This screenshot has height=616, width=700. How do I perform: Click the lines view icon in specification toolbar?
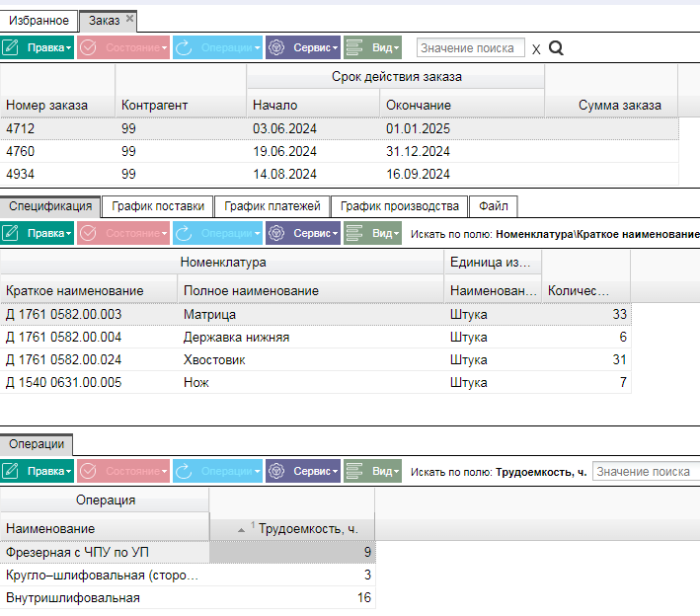pos(354,233)
